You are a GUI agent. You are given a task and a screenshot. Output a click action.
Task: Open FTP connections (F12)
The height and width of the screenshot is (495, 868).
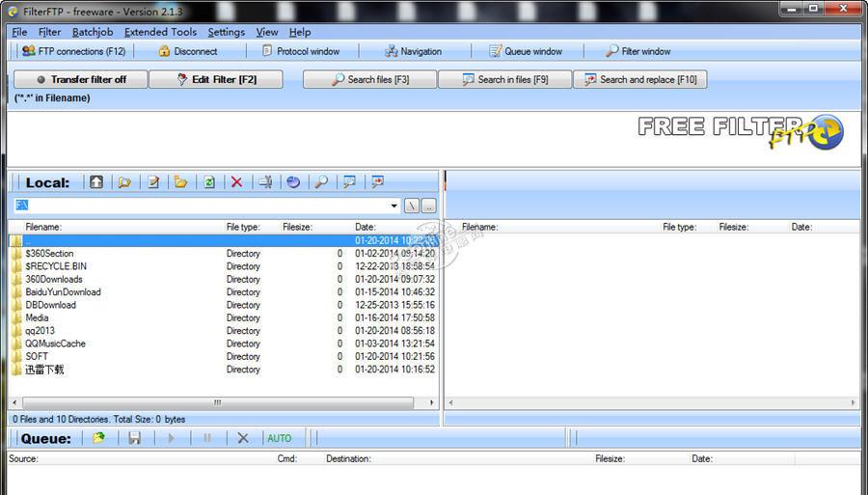tap(73, 51)
